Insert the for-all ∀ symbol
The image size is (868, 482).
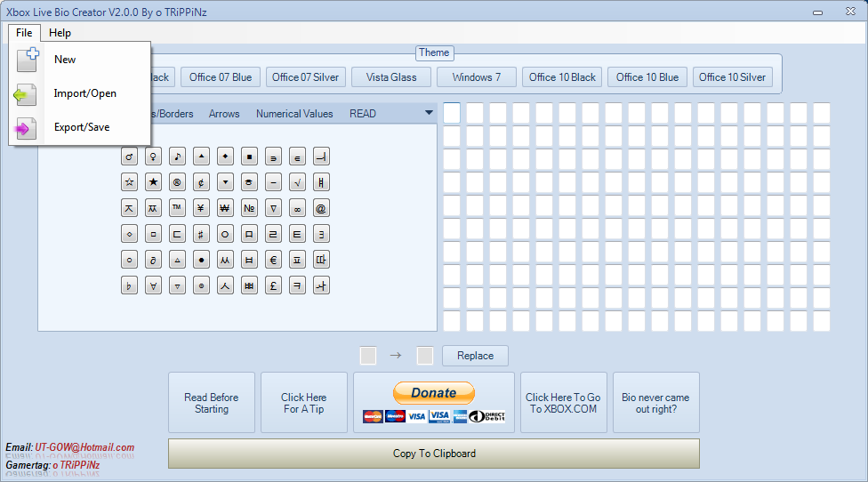pyautogui.click(x=153, y=285)
